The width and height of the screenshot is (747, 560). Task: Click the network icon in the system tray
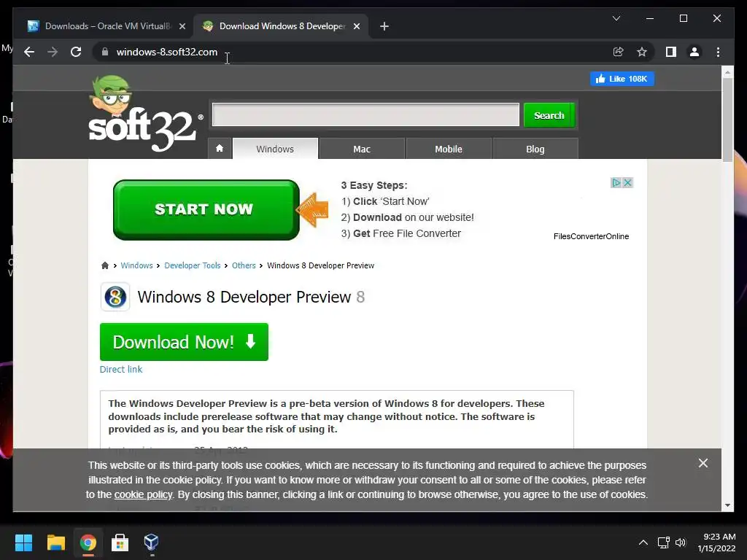(x=663, y=542)
